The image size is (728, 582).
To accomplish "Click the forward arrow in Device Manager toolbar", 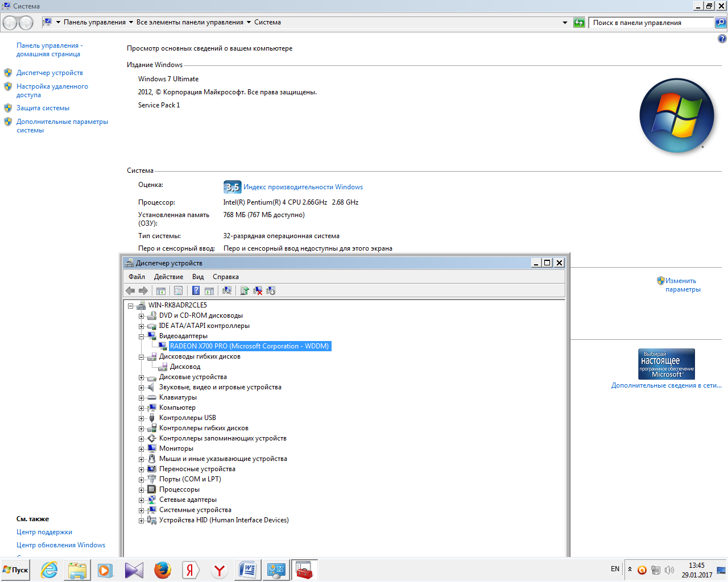I will click(143, 290).
